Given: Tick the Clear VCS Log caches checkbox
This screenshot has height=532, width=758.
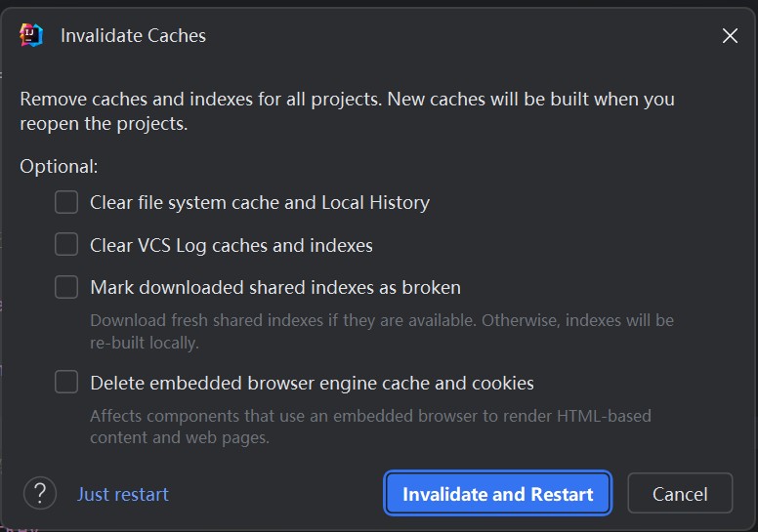Looking at the screenshot, I should 66,244.
